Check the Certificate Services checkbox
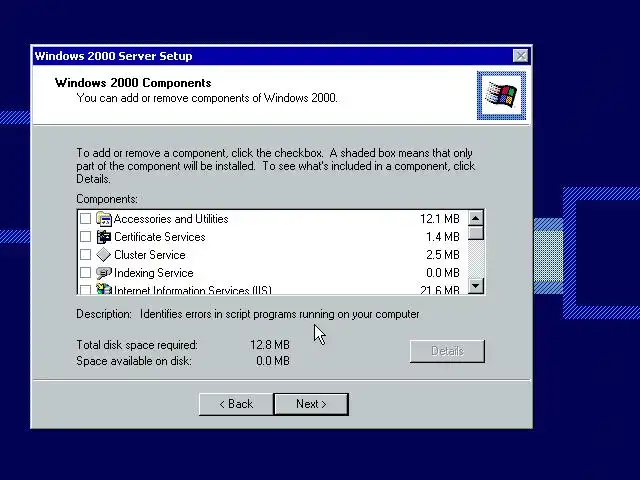The height and width of the screenshot is (480, 640). click(85, 237)
